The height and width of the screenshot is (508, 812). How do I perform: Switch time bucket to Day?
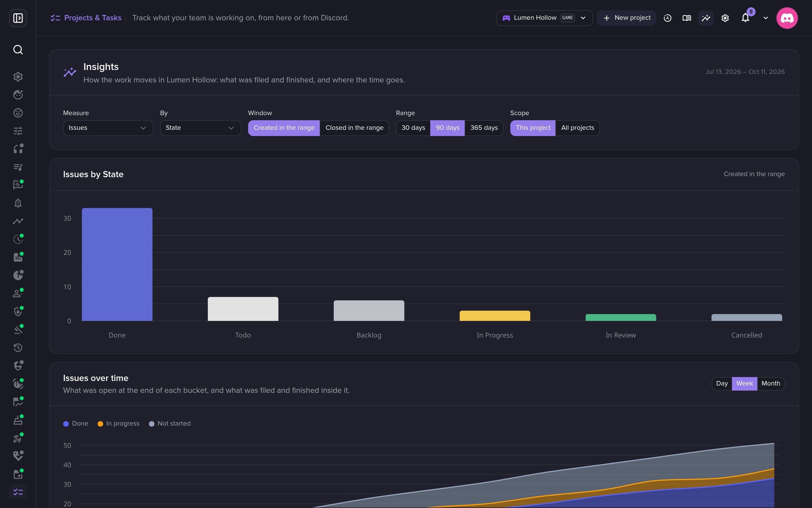722,384
